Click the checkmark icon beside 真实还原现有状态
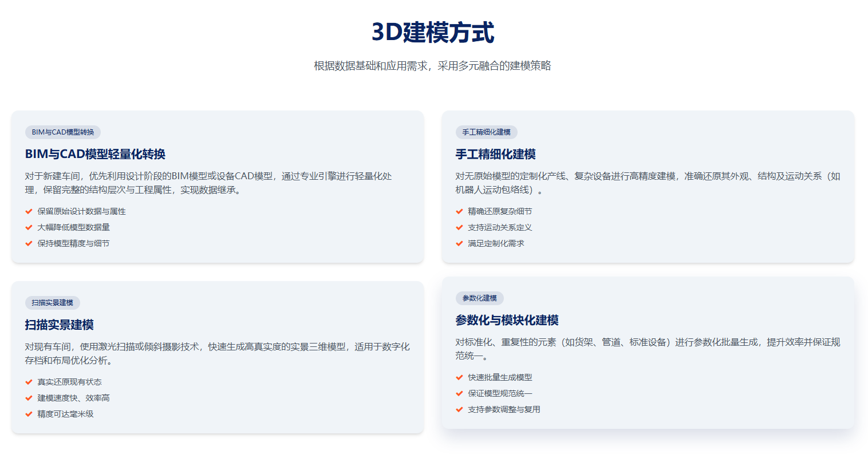 pos(29,382)
